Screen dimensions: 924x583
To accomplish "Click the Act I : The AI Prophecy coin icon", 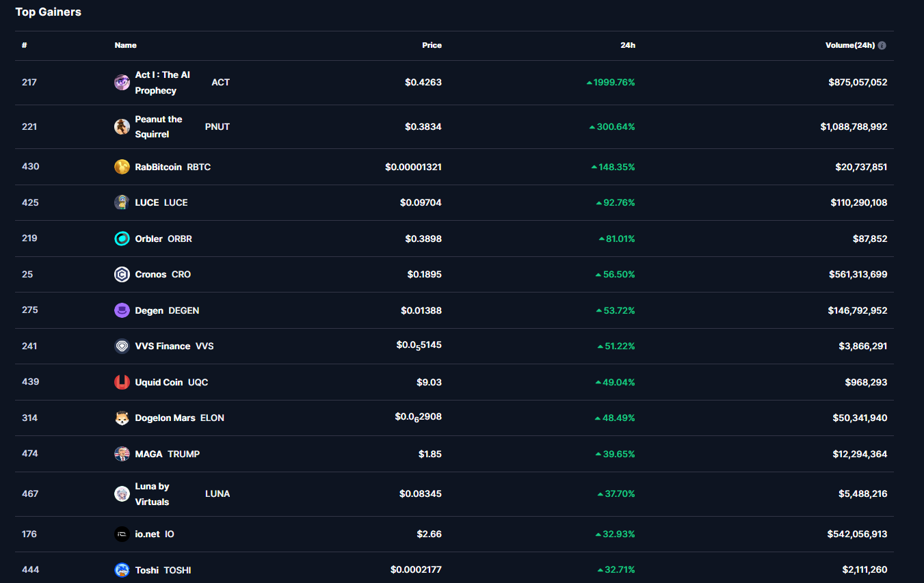I will (122, 83).
